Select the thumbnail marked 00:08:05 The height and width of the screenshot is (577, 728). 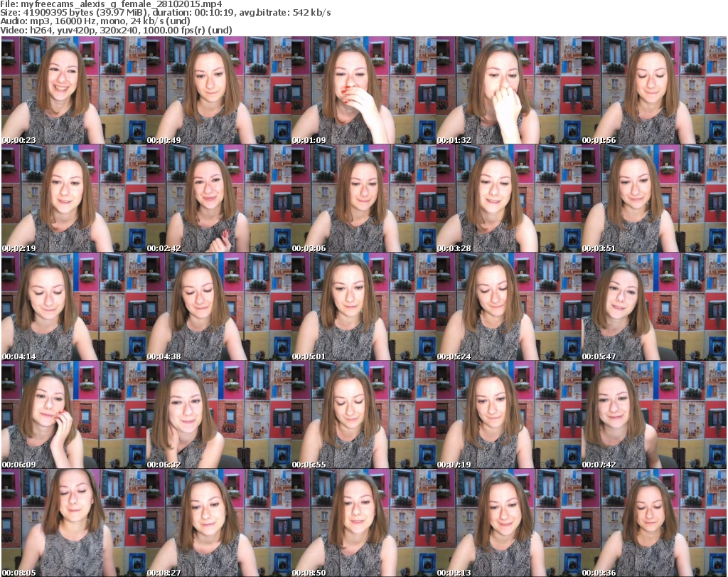pyautogui.click(x=74, y=523)
